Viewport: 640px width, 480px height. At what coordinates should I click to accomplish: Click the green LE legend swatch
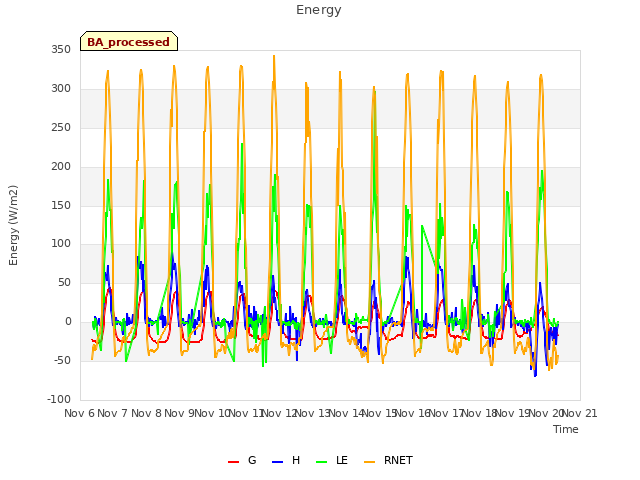322,462
